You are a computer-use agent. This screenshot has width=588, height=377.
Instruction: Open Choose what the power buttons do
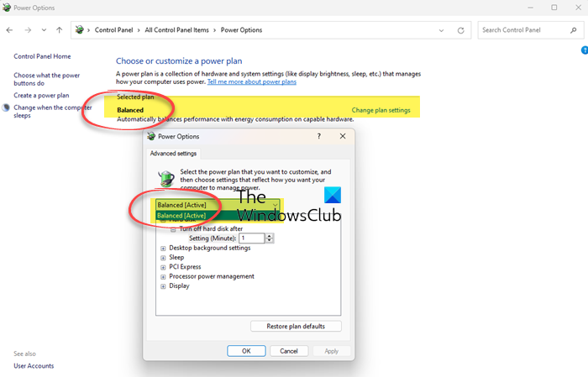tap(46, 79)
